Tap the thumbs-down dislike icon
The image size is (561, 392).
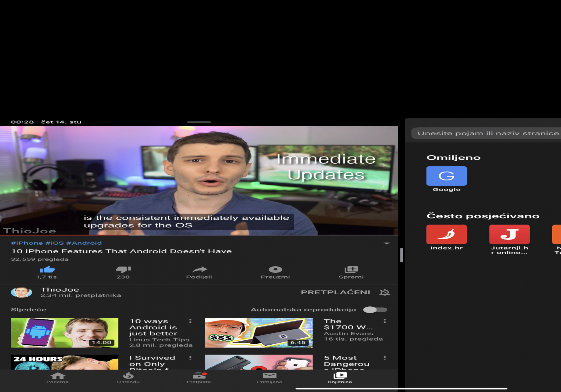[x=123, y=269]
